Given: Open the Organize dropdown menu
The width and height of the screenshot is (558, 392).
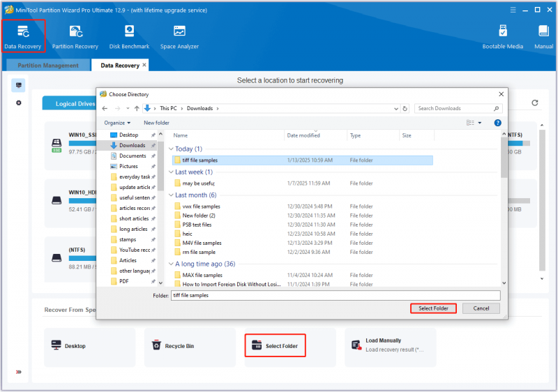Looking at the screenshot, I should (117, 123).
